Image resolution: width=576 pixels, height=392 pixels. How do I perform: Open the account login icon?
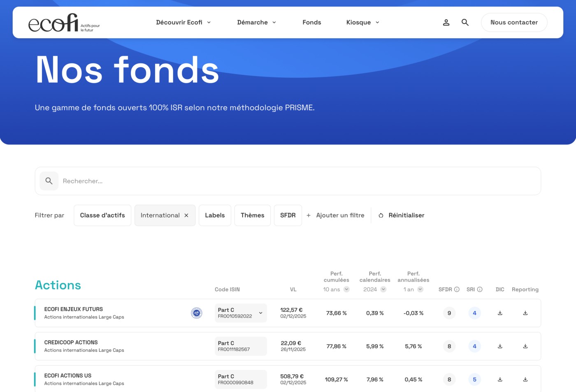click(446, 22)
